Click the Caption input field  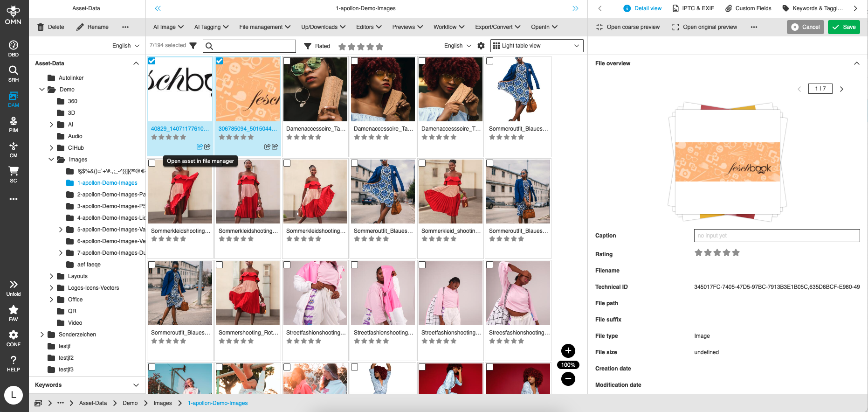pyautogui.click(x=777, y=236)
